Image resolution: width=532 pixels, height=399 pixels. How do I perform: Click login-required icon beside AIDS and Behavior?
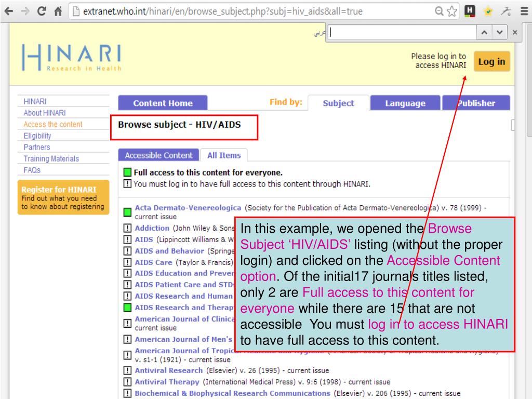[127, 251]
